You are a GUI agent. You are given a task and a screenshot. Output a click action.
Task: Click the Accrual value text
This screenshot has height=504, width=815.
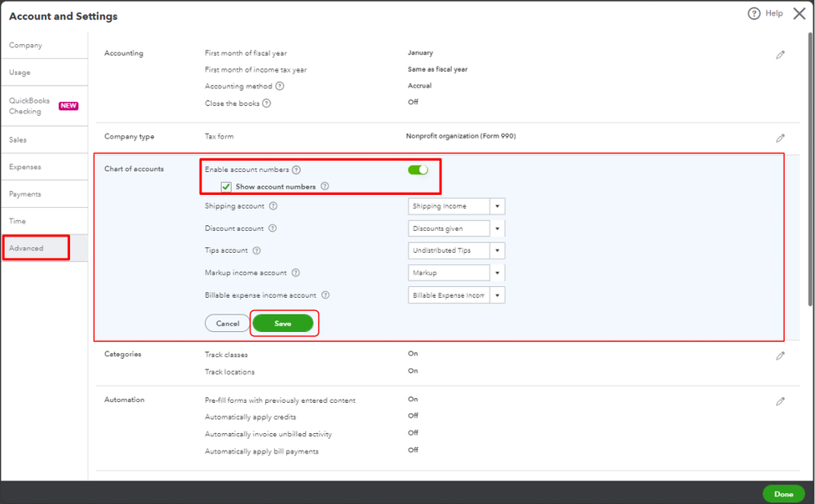click(419, 86)
